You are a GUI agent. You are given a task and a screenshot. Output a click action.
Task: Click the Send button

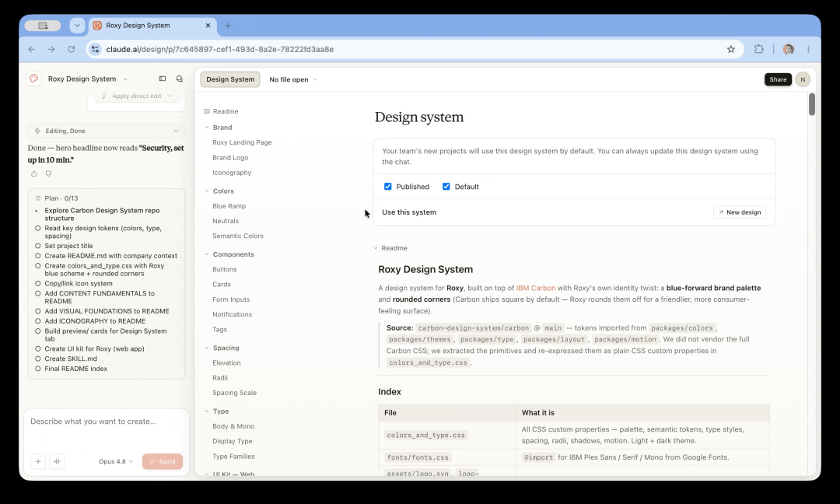tap(163, 461)
